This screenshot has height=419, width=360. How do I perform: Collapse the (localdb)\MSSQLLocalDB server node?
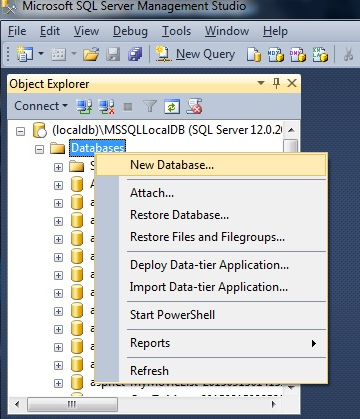click(20, 131)
